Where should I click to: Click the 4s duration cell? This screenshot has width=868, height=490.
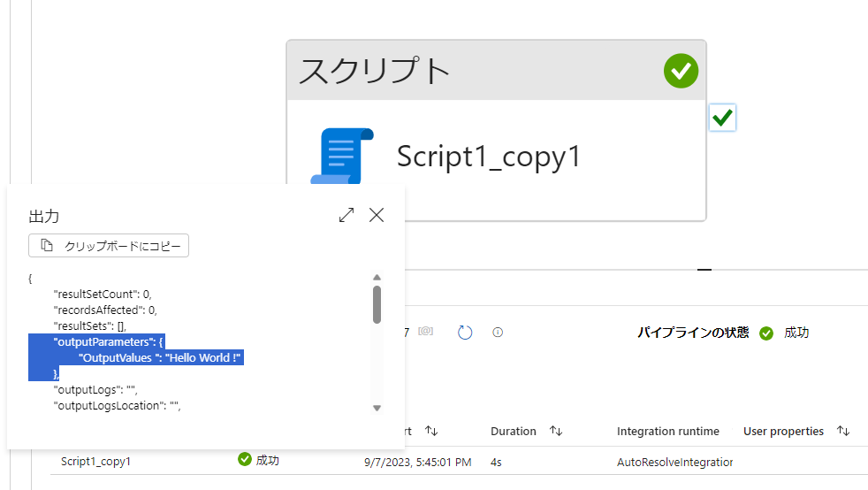click(x=496, y=462)
